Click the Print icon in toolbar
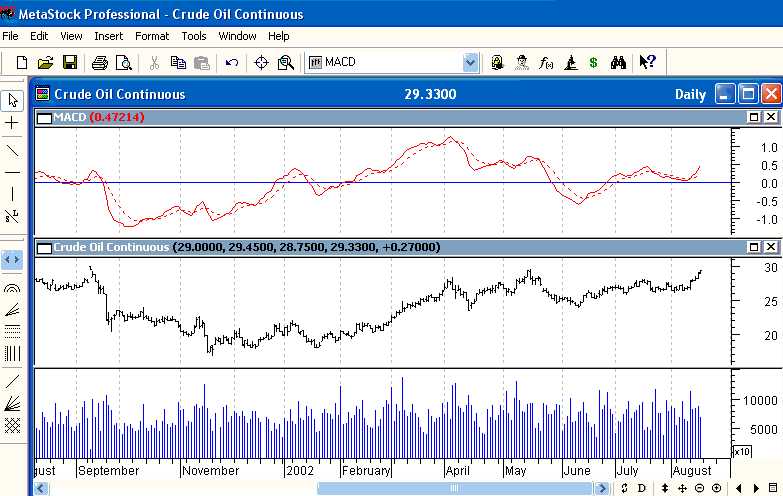 [100, 63]
